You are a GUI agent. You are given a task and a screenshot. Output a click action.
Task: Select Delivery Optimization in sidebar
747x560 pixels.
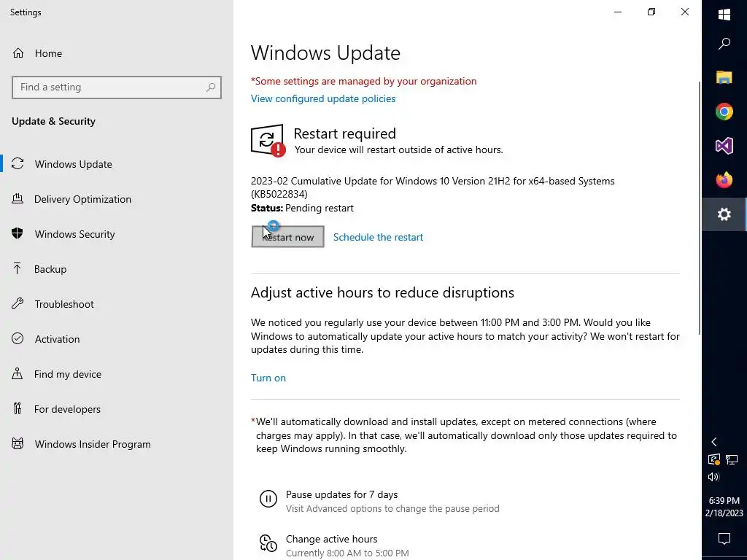tap(82, 199)
